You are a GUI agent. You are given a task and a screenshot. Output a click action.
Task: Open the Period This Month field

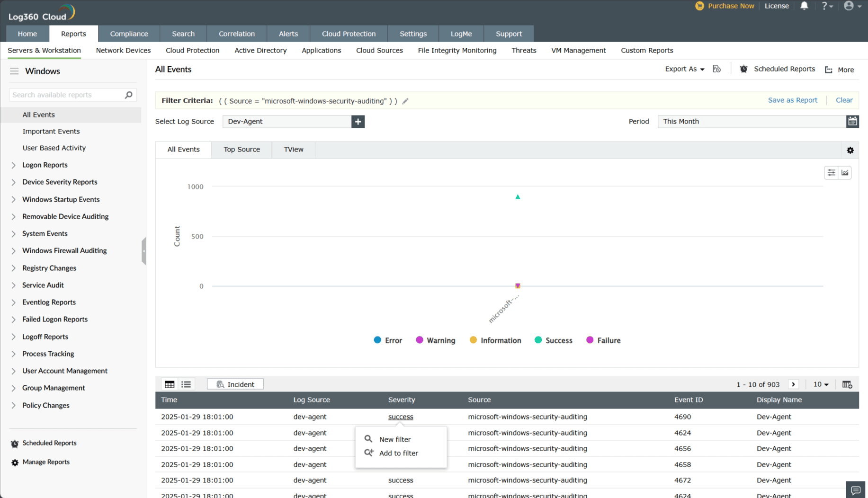(752, 122)
